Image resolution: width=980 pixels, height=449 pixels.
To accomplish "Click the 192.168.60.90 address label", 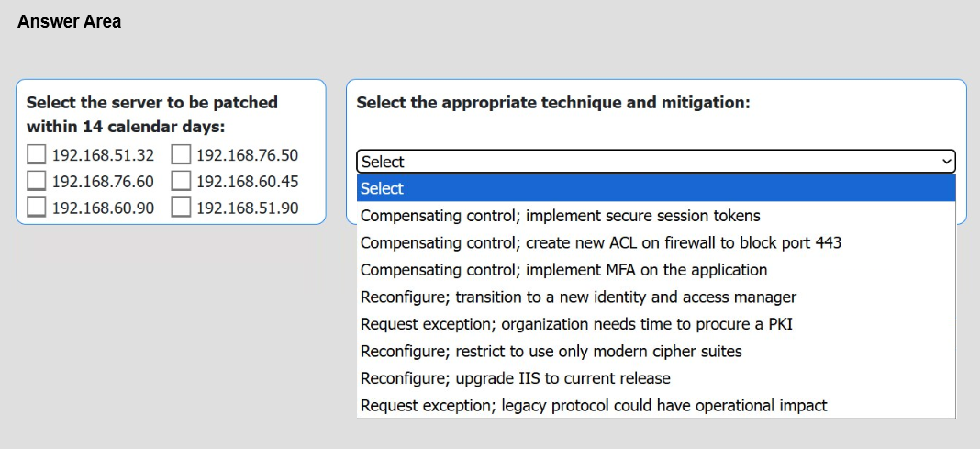I will pyautogui.click(x=103, y=208).
